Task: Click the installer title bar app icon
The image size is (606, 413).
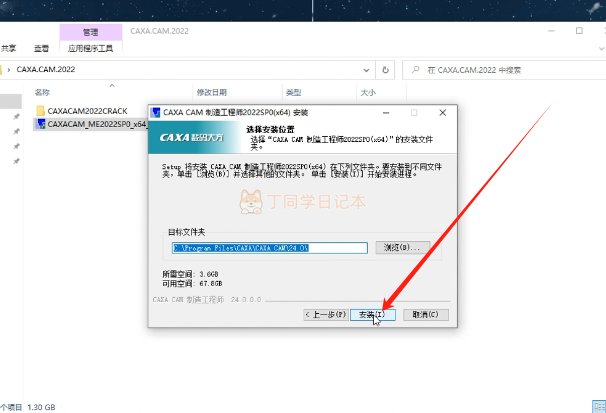Action: coord(156,112)
